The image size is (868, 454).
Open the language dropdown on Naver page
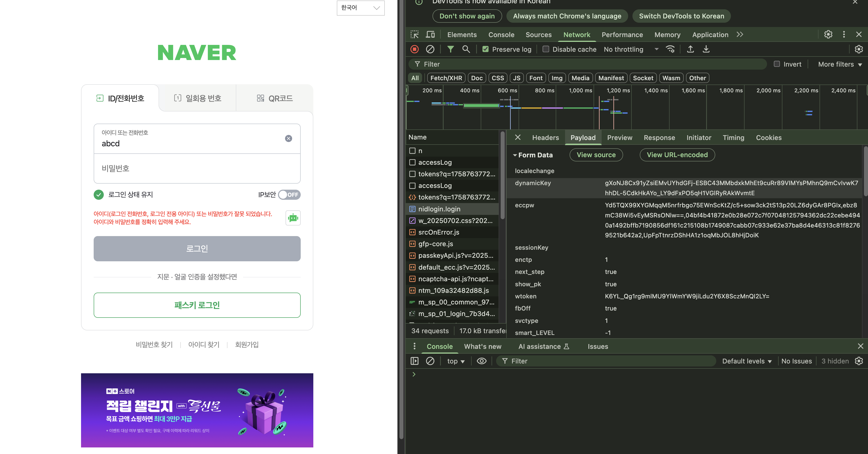click(x=361, y=8)
